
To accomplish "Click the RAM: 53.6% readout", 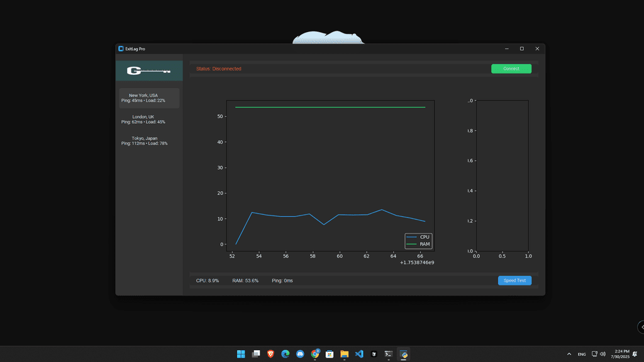I will 245,281.
